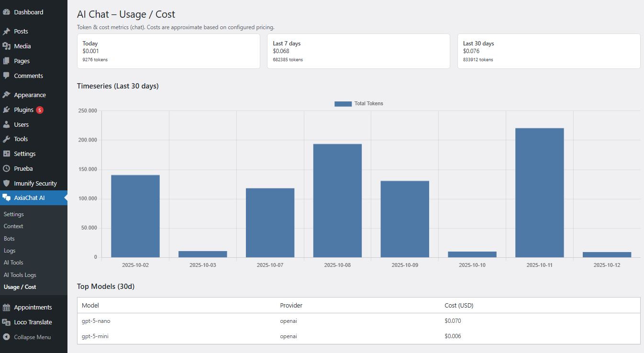This screenshot has height=353, width=644.
Task: Select the Imunify Security shield icon
Action: (7, 183)
